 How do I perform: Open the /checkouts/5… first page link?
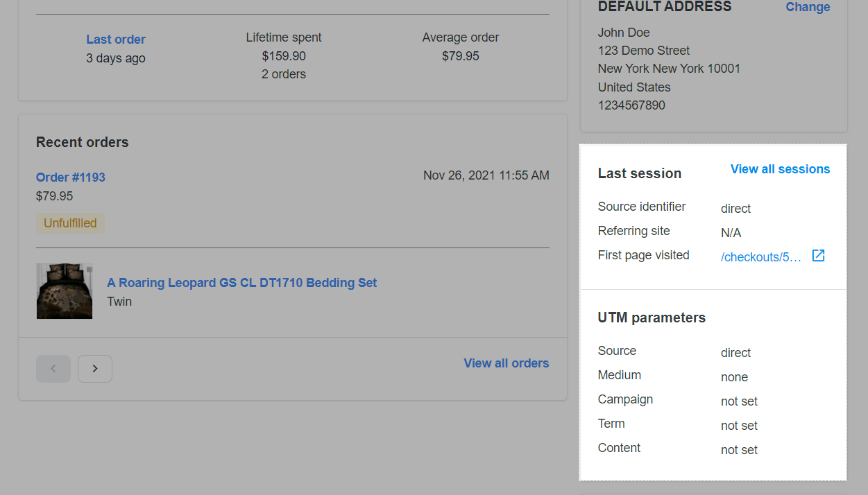point(761,257)
